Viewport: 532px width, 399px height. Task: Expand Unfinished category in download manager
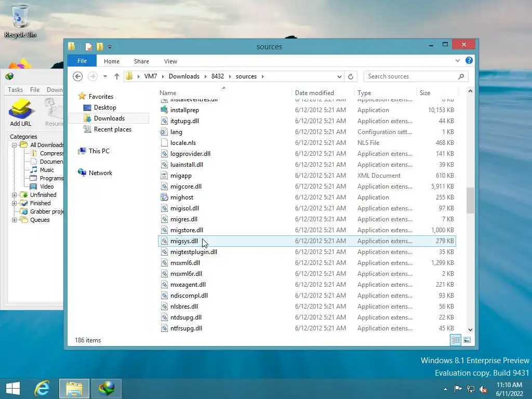click(x=14, y=195)
